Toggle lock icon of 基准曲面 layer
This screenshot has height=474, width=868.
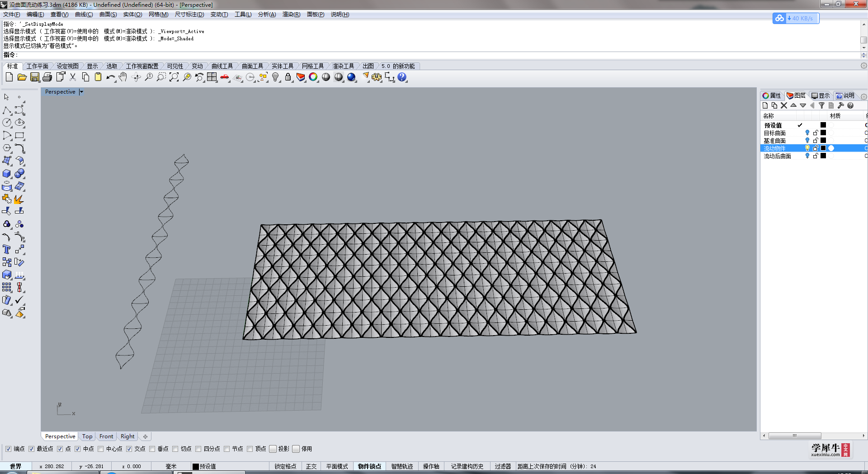point(816,141)
